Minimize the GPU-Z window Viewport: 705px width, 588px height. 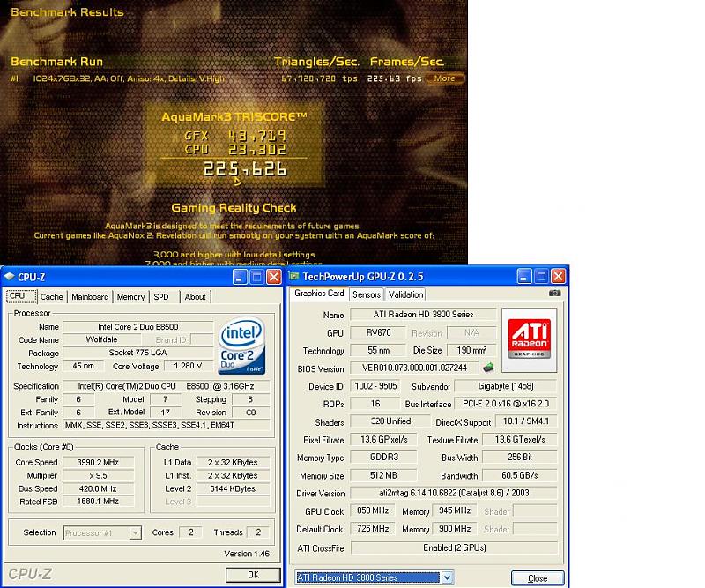(523, 276)
